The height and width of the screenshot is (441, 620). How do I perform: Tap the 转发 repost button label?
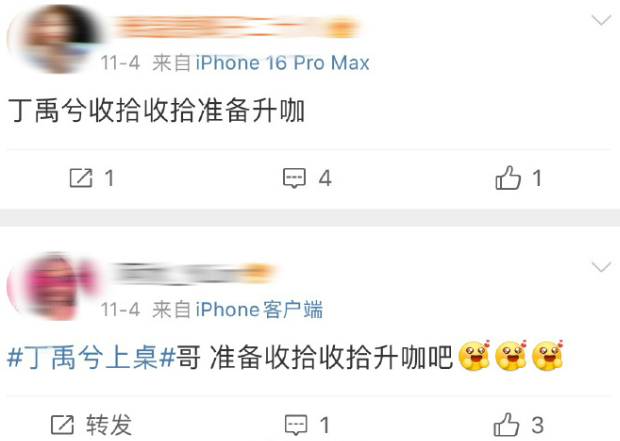coord(109,425)
